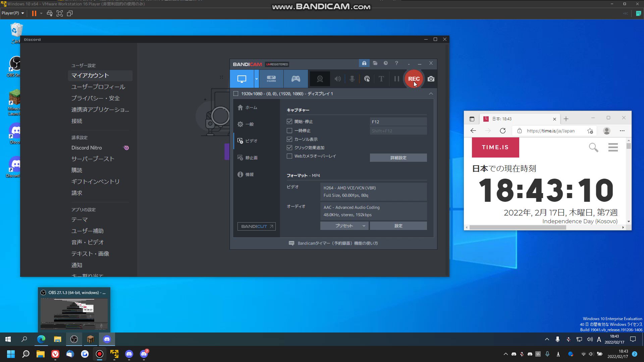This screenshot has height=362, width=644.
Task: Open Bandicam 静止画 tab
Action: (247, 158)
